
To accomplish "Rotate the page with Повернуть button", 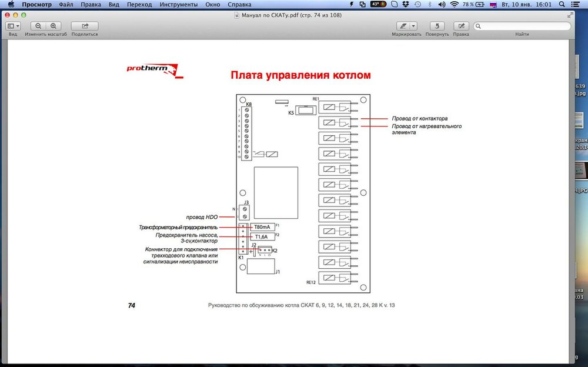I will click(x=437, y=26).
